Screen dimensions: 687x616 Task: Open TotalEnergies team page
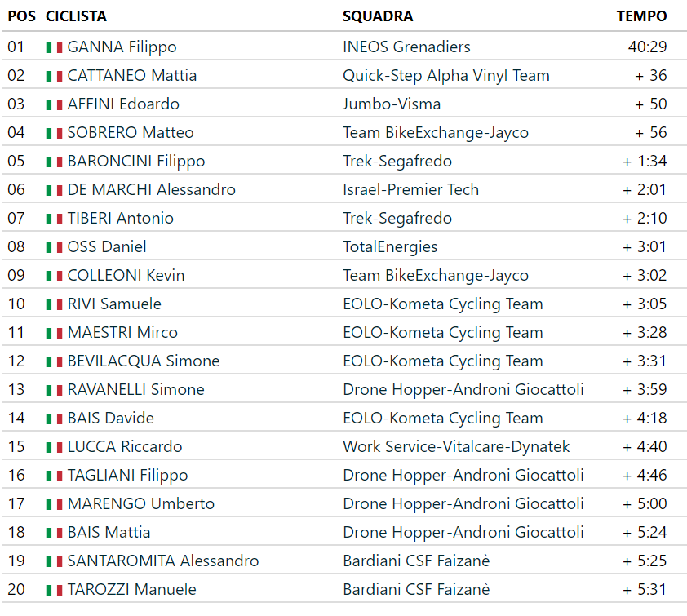tap(390, 247)
